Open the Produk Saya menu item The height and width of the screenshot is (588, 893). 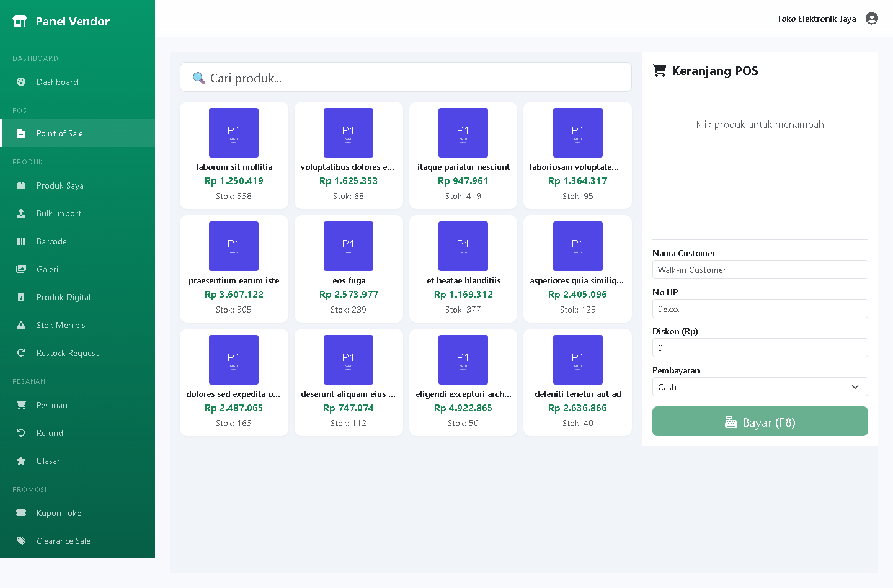click(78, 185)
